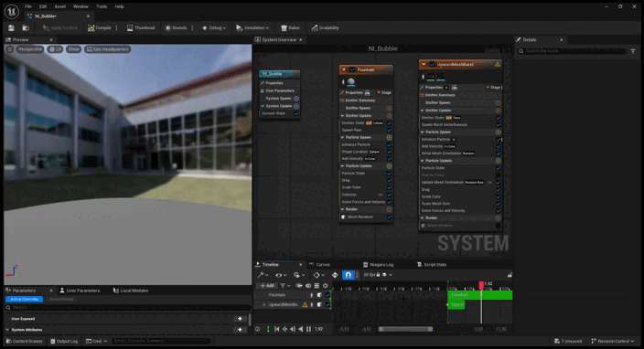Screen dimensions: 644x349
Task: Click the add icon beside Fountain Emitter Update
Action: click(389, 116)
